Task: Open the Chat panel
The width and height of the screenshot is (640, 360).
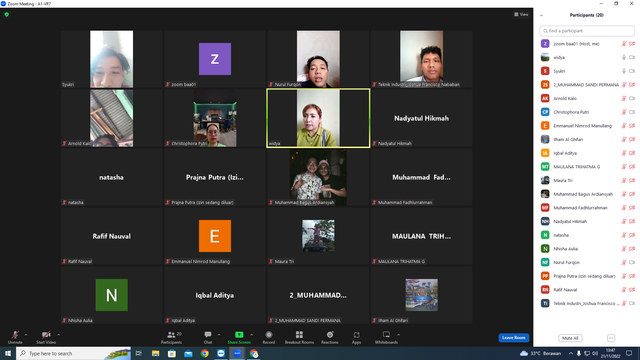Action: [x=208, y=337]
